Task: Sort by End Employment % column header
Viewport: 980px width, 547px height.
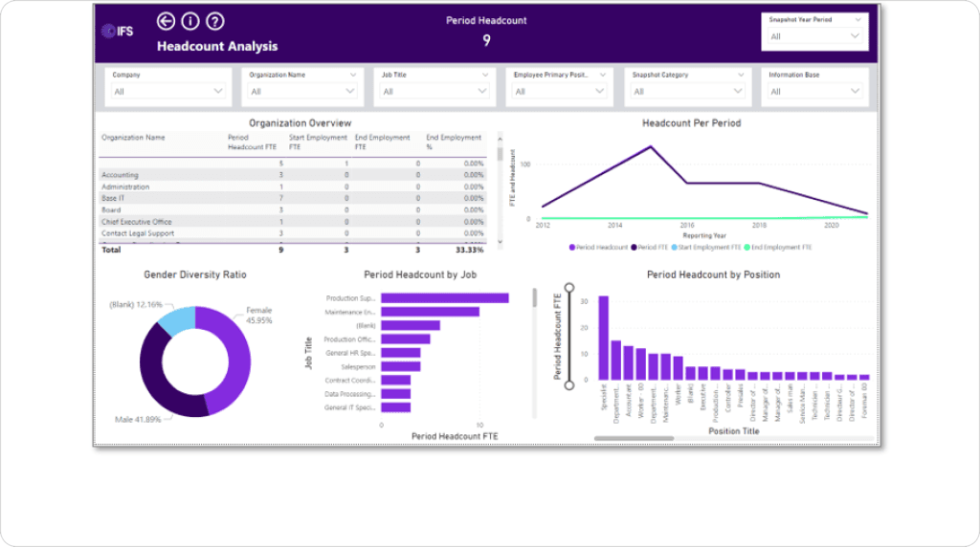Action: pos(455,142)
